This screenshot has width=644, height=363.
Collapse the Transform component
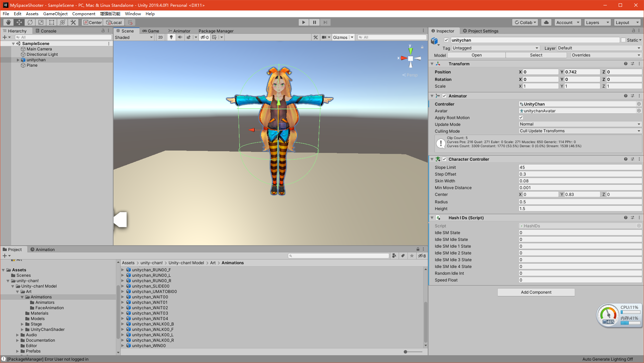(x=432, y=64)
